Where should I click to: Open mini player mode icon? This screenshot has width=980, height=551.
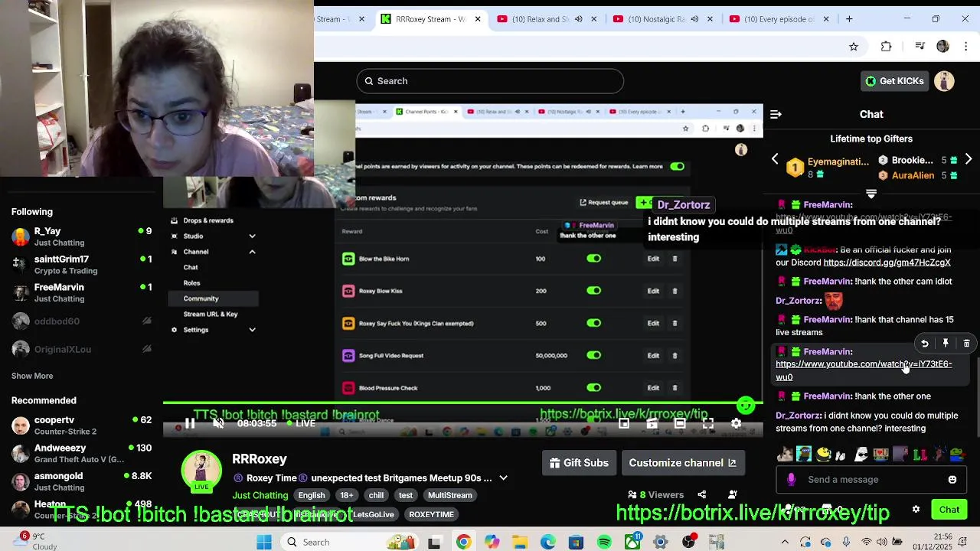[624, 423]
